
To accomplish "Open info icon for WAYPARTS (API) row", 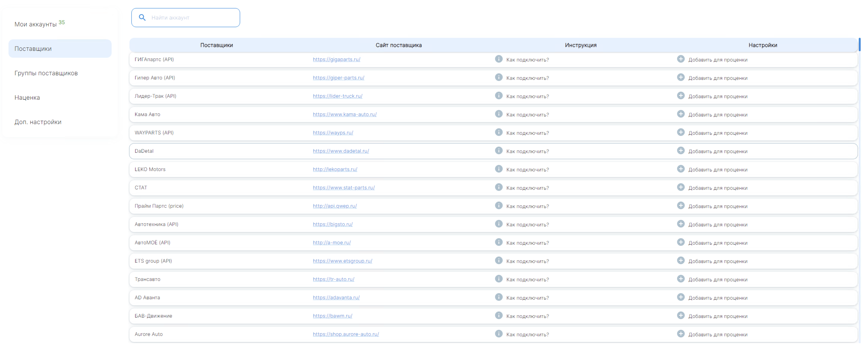I will tap(499, 132).
